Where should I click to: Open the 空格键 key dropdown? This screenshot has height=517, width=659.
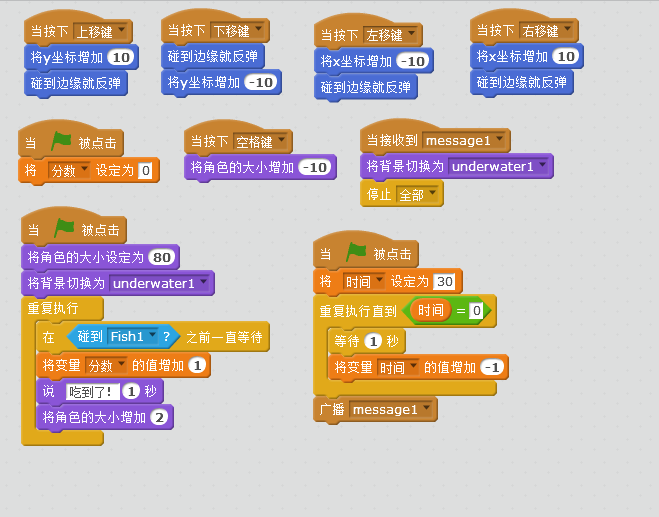(x=260, y=142)
